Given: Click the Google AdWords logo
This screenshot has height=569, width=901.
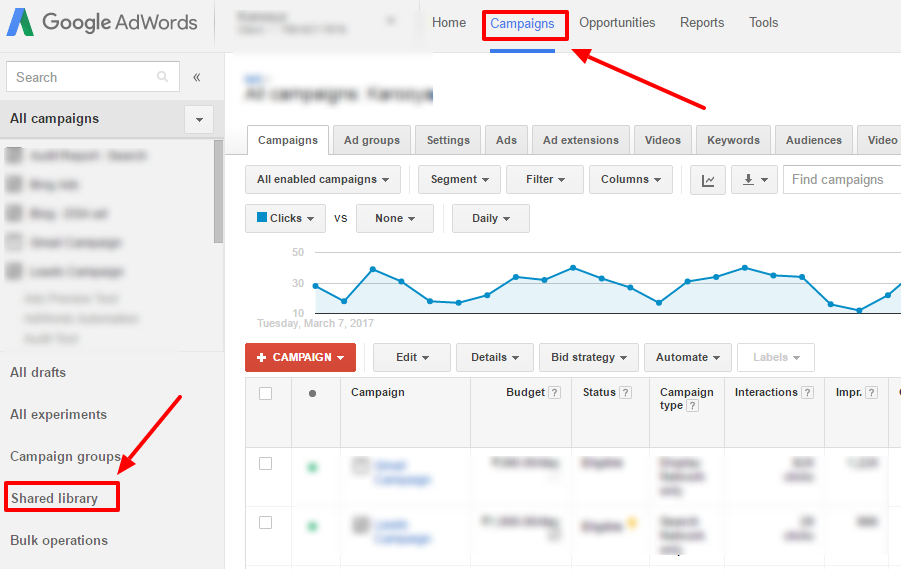Looking at the screenshot, I should point(102,23).
